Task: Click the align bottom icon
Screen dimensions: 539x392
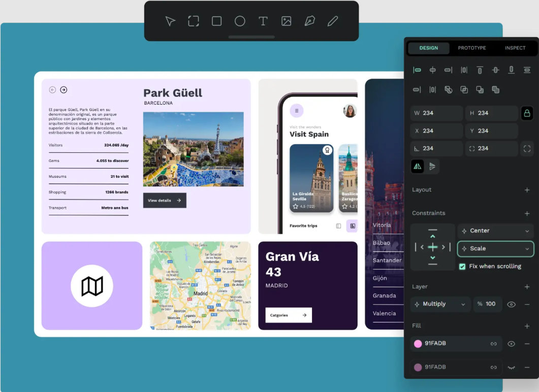Action: coord(511,70)
